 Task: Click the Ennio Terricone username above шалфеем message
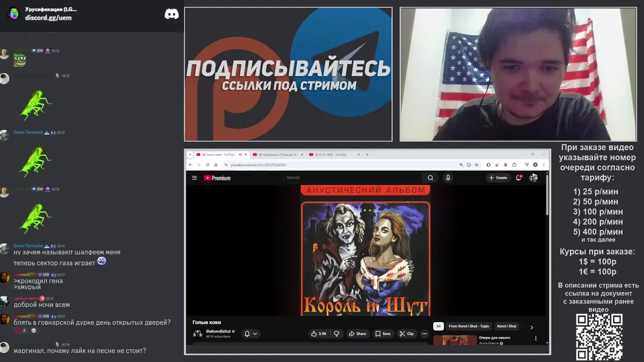pos(28,245)
